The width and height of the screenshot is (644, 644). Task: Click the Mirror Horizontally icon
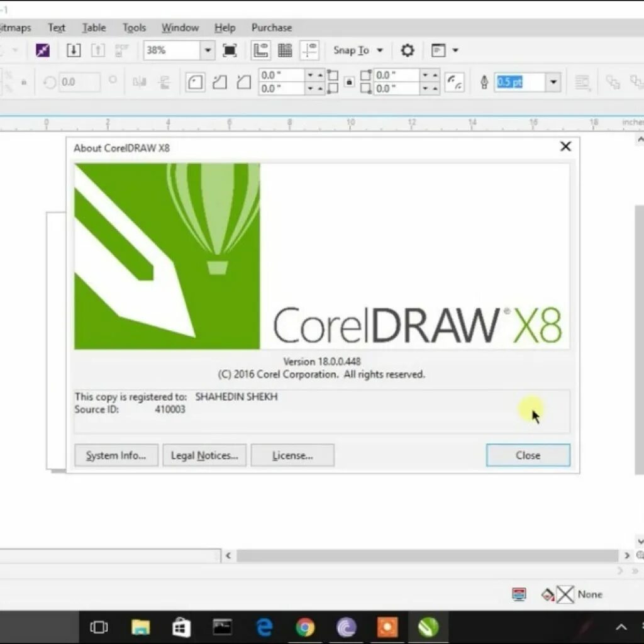pos(140,82)
